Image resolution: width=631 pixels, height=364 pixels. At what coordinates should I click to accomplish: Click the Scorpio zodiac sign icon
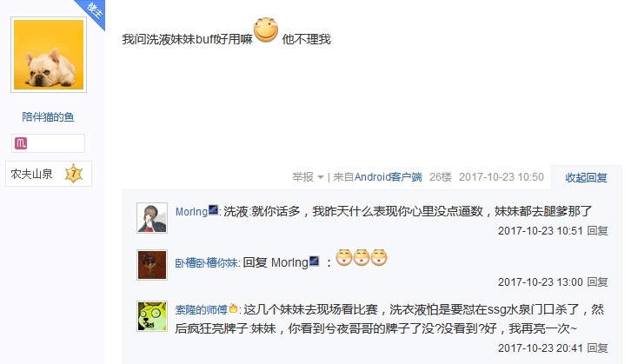pos(21,143)
